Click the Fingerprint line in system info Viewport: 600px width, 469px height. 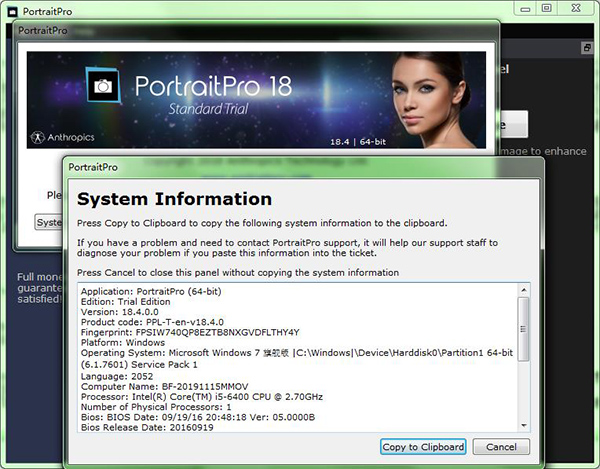click(190, 332)
